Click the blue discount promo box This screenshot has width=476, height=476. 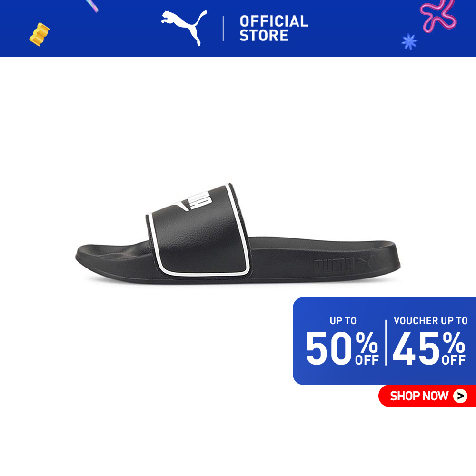384,341
